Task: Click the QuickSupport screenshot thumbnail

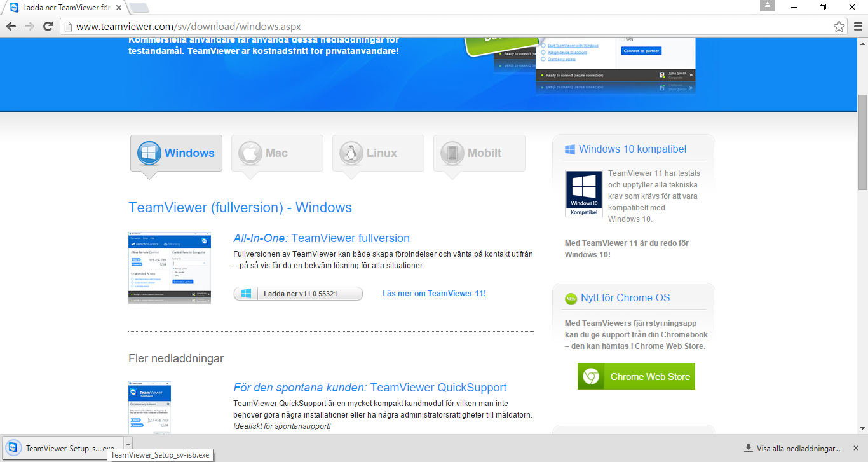Action: (x=149, y=407)
